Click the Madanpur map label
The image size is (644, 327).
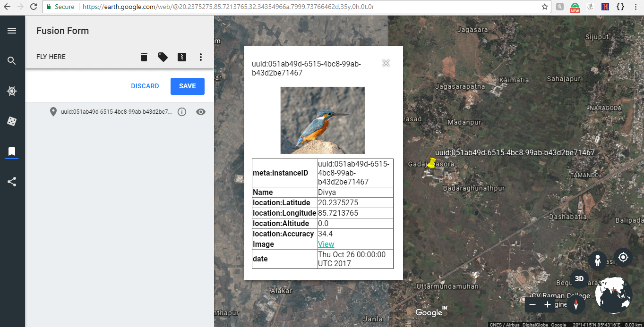pyautogui.click(x=464, y=122)
